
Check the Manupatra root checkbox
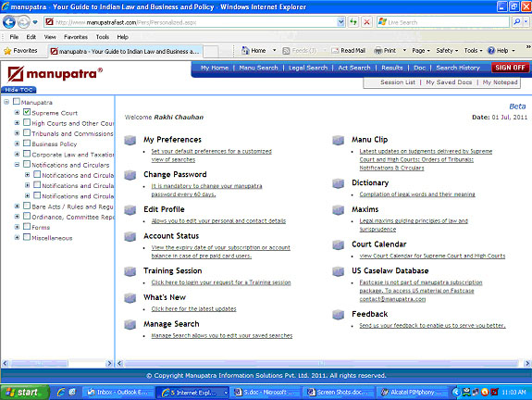point(17,102)
